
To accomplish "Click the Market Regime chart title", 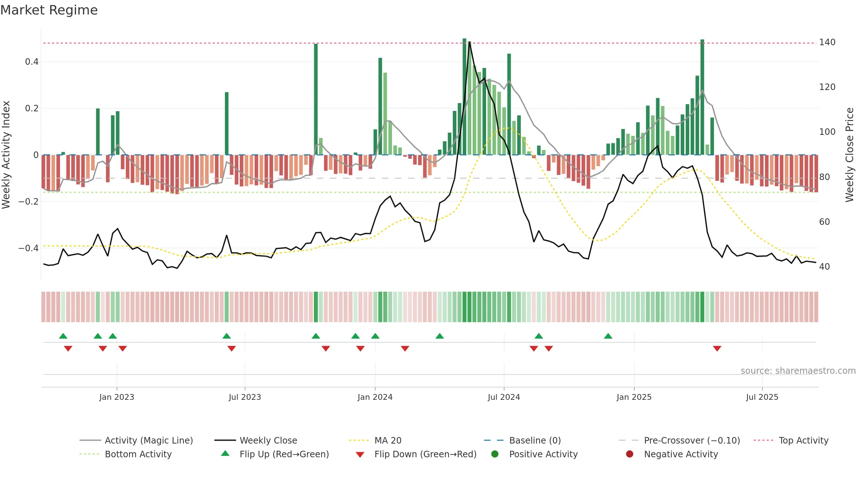I will click(x=49, y=10).
